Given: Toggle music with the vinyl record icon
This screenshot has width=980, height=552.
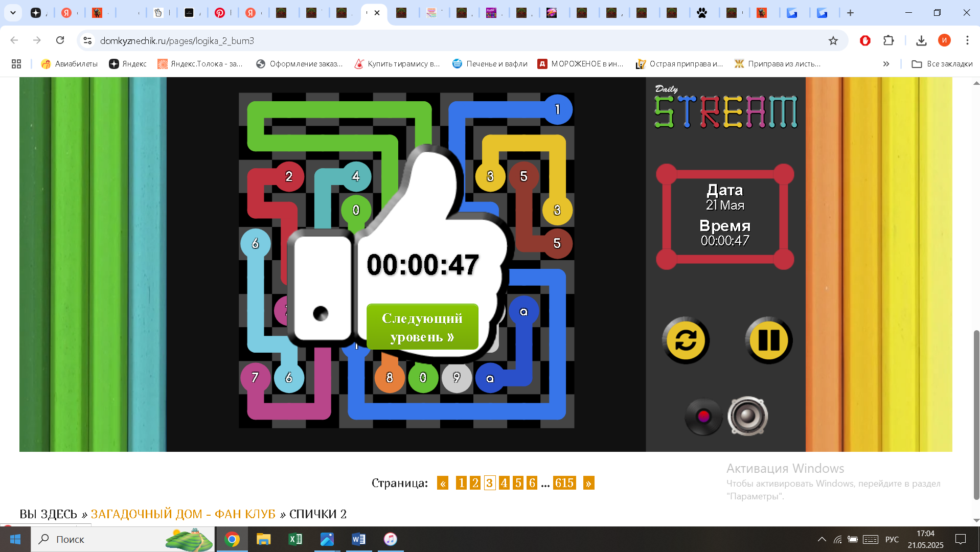Looking at the screenshot, I should click(703, 417).
